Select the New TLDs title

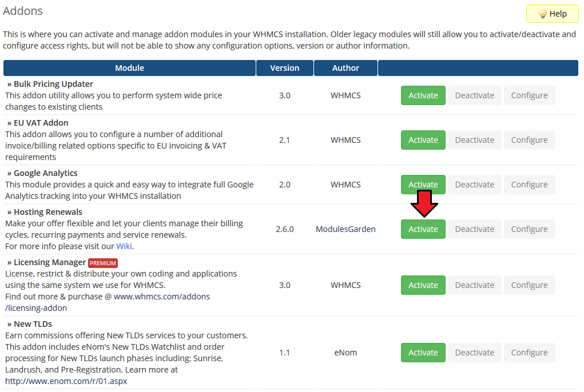tap(33, 325)
